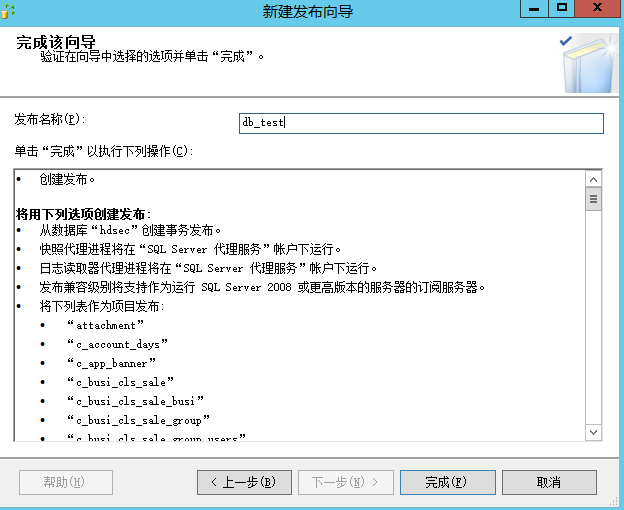Screen dimensions: 624x510
Task: Click the 日志读取器代理进程 line
Action: [208, 269]
